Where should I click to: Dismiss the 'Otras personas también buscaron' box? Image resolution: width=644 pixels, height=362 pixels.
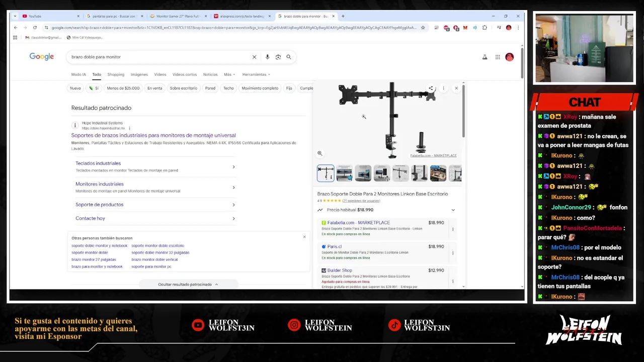click(304, 237)
